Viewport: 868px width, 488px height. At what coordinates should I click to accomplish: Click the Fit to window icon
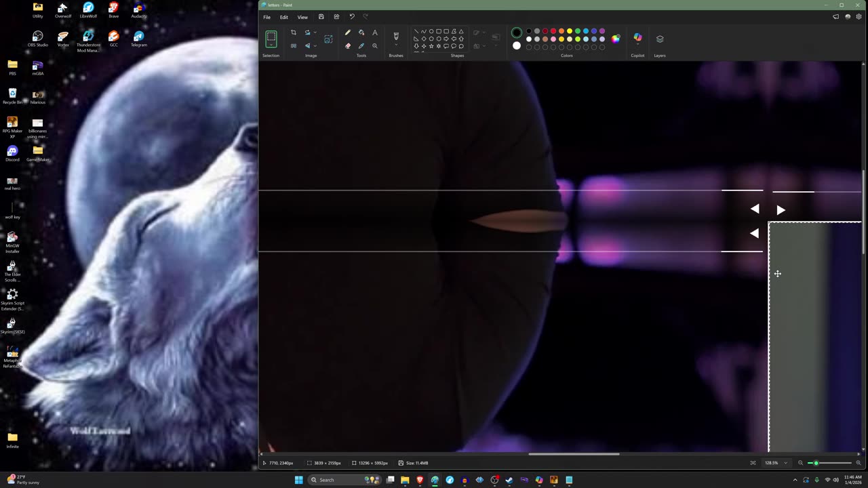click(753, 463)
